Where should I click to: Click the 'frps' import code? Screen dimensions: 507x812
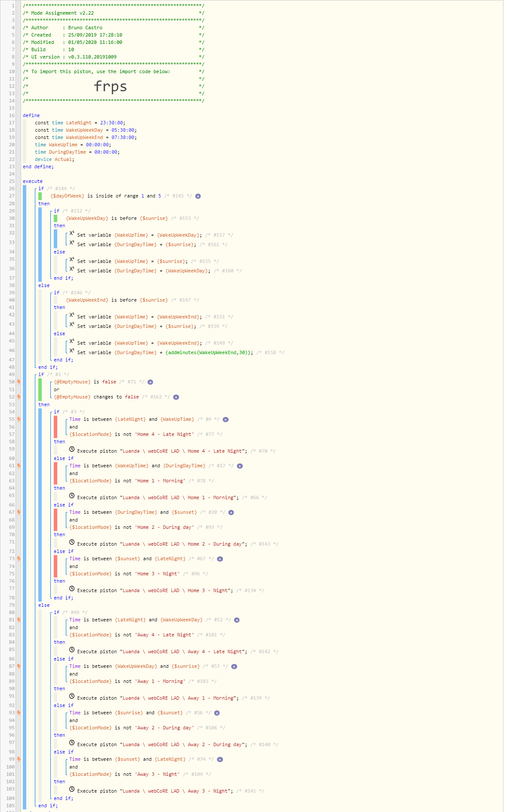point(111,86)
